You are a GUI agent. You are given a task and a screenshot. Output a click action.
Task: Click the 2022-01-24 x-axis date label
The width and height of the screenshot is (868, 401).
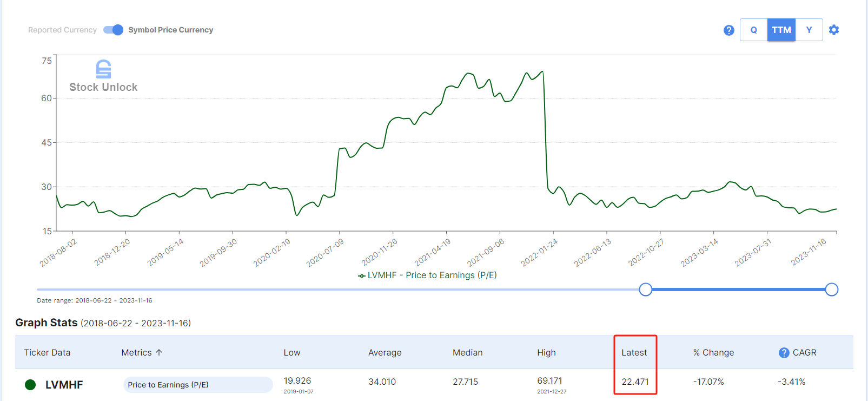(x=539, y=252)
